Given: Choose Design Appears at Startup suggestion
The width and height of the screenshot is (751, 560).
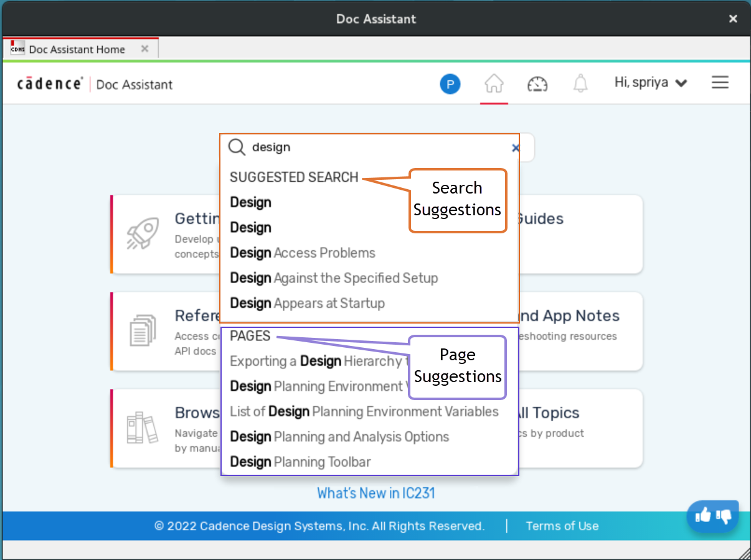Looking at the screenshot, I should tap(307, 304).
